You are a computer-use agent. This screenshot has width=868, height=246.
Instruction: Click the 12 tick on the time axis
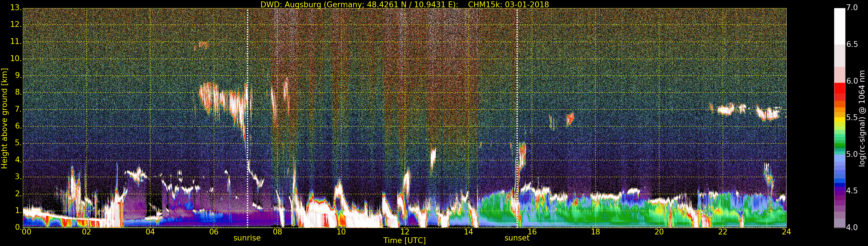click(x=405, y=232)
